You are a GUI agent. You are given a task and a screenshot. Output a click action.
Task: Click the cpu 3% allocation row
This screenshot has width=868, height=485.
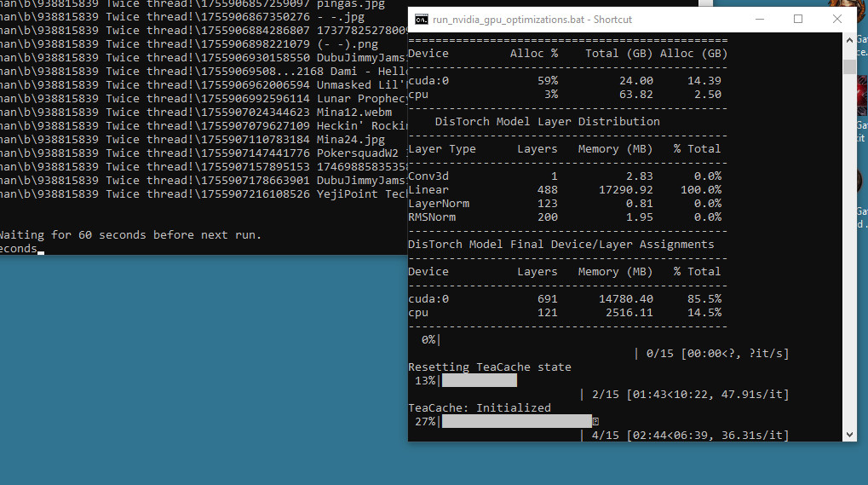(565, 95)
